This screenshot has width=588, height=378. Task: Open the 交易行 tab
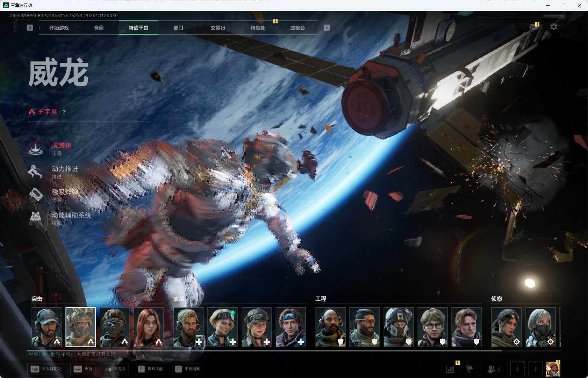[218, 28]
